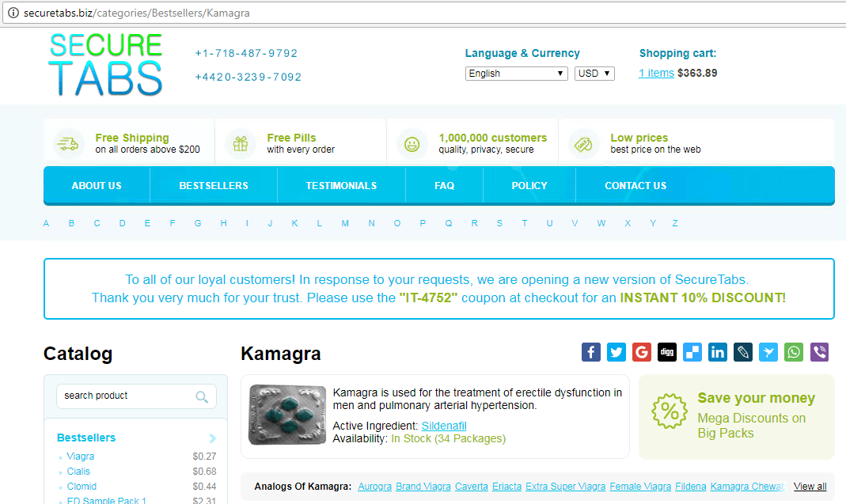Share the page on Facebook

(591, 352)
